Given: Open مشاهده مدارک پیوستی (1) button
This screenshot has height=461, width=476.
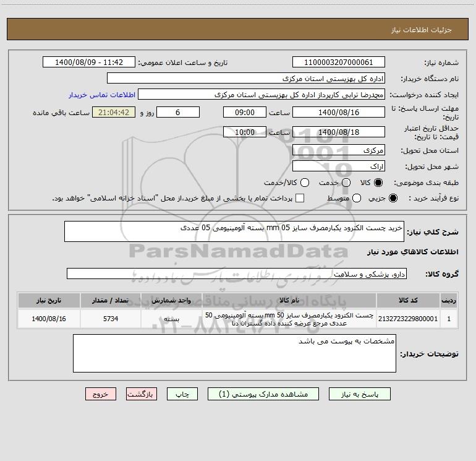Looking at the screenshot, I should pyautogui.click(x=263, y=394).
